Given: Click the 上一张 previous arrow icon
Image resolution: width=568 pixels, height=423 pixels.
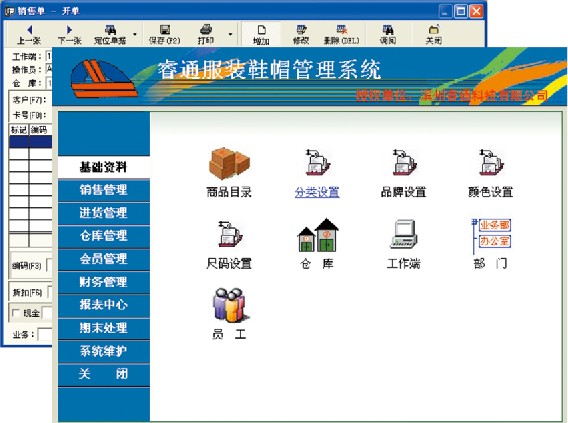Looking at the screenshot, I should tap(30, 30).
